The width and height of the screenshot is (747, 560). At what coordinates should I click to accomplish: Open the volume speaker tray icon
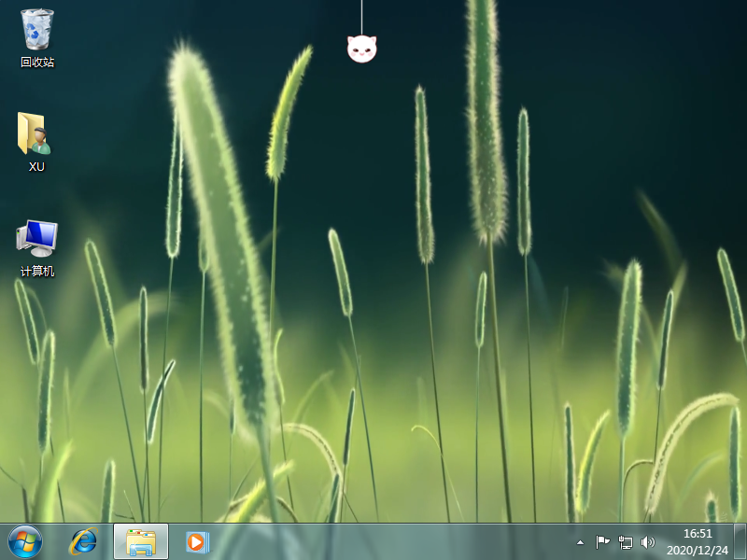[647, 541]
